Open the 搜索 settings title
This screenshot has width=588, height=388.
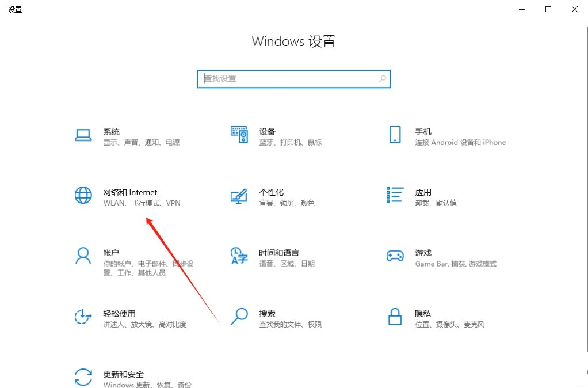[267, 314]
